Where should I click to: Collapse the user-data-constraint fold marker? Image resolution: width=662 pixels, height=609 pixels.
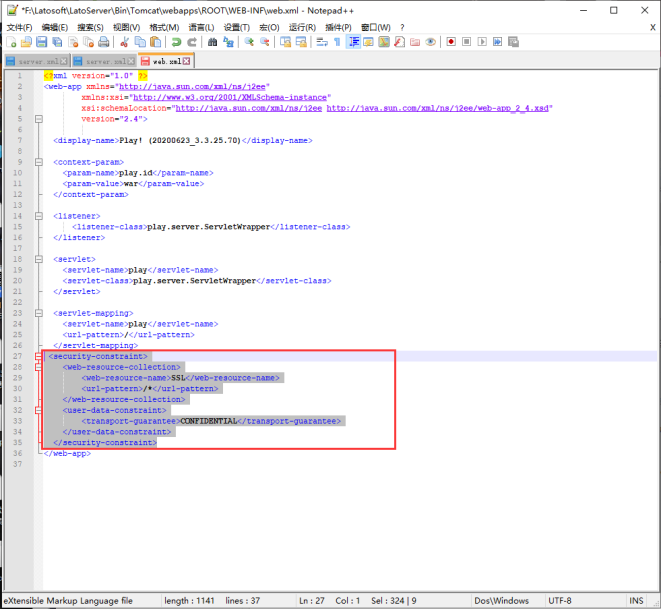coord(39,410)
